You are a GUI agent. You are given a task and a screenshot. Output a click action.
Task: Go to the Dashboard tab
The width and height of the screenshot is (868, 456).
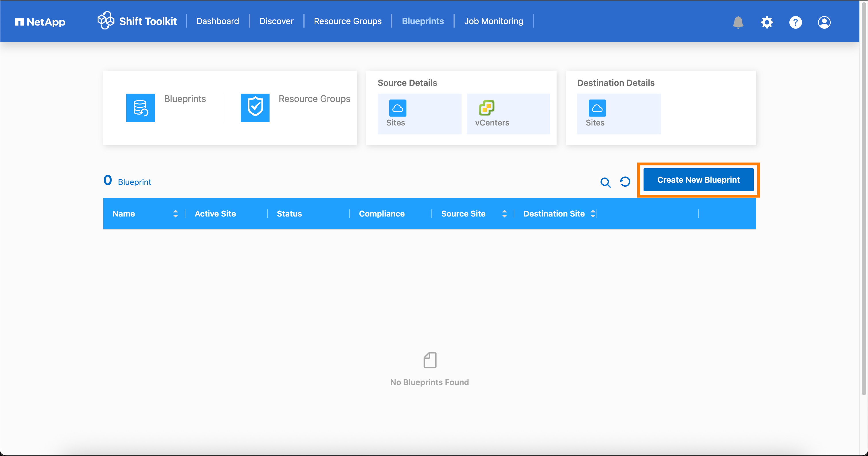pos(218,21)
